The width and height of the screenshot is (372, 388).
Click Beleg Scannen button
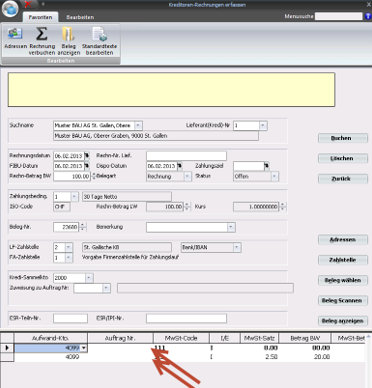343,301
